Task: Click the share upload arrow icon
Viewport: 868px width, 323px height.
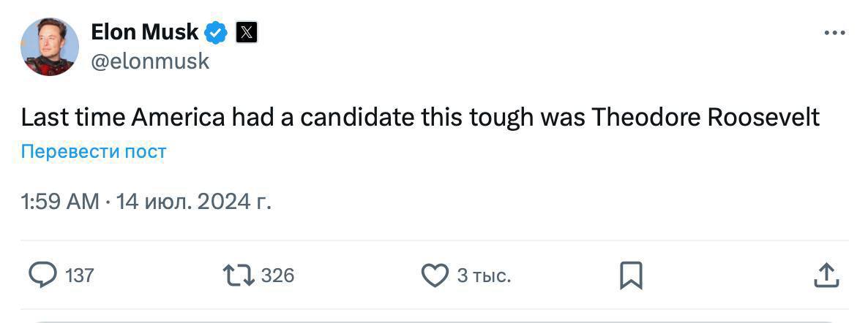Action: (826, 275)
